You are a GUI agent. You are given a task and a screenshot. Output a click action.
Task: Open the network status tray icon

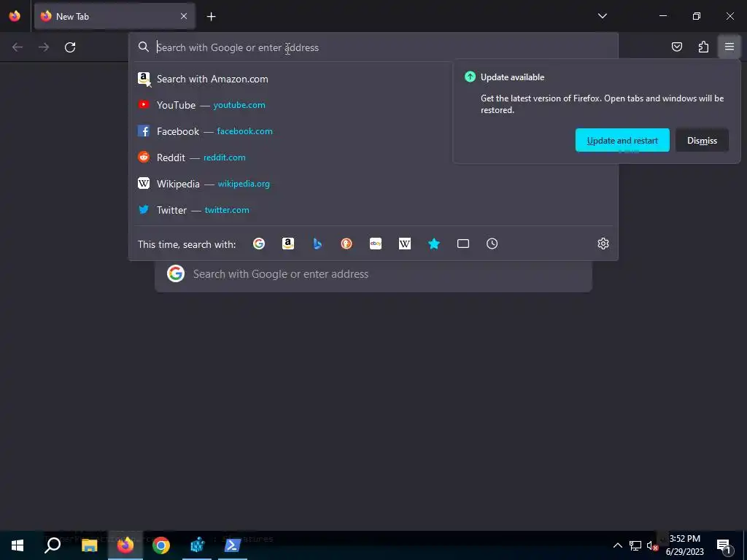point(635,545)
